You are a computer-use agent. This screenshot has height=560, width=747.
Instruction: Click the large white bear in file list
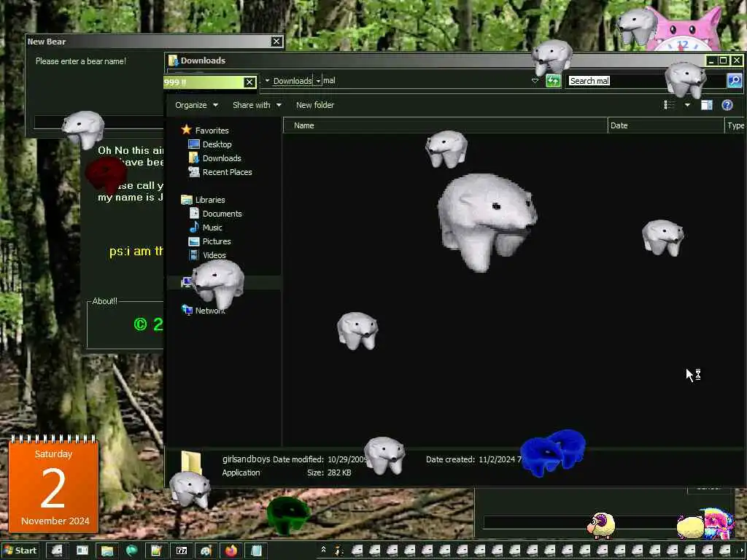(x=487, y=222)
